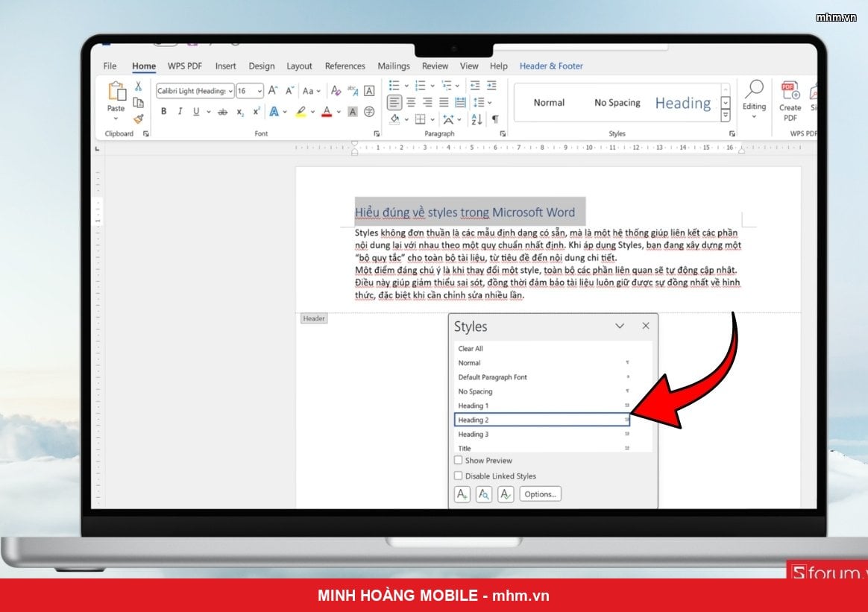This screenshot has width=868, height=612.
Task: Align text left
Action: pyautogui.click(x=394, y=102)
